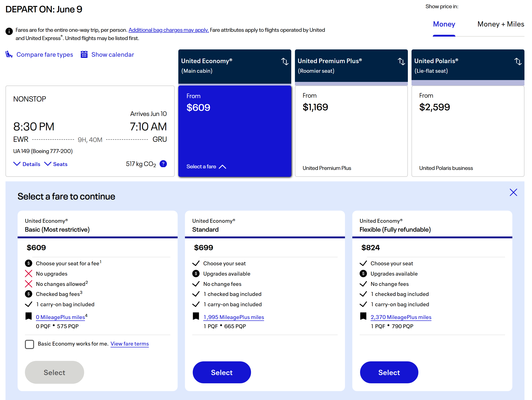Open View fare terms link

pyautogui.click(x=129, y=344)
